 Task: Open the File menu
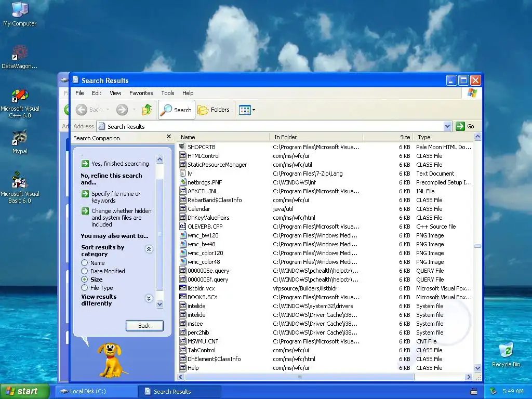(79, 93)
